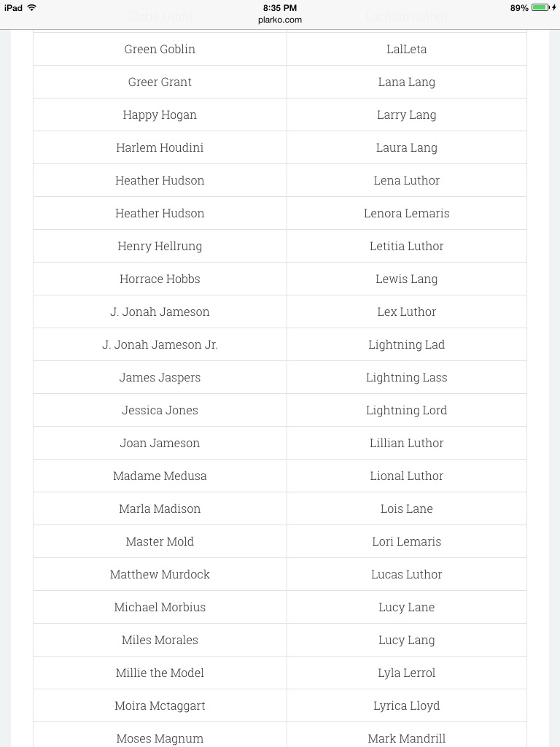Select J. Jonah Jameson Jr. row
560x747 pixels.
pyautogui.click(x=160, y=344)
